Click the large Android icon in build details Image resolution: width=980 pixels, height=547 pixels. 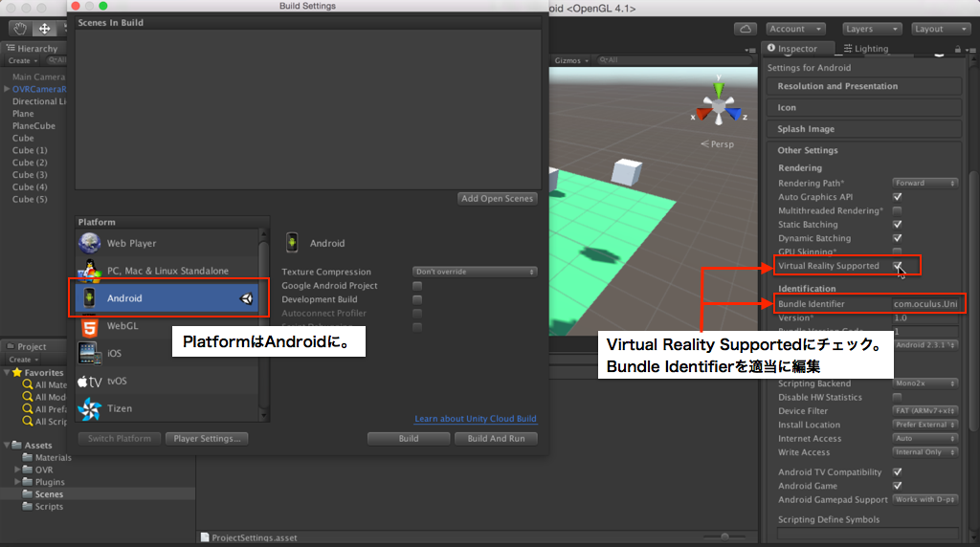point(292,243)
